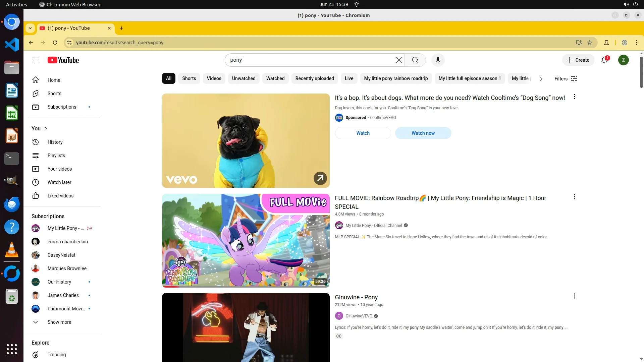Open Trending from Explore section
The image size is (644, 362).
(57, 355)
